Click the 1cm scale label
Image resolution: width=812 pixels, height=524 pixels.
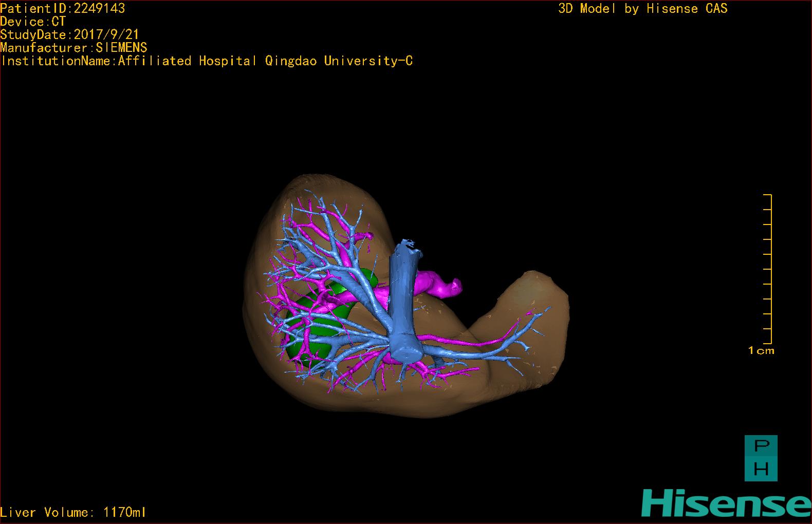tap(761, 350)
